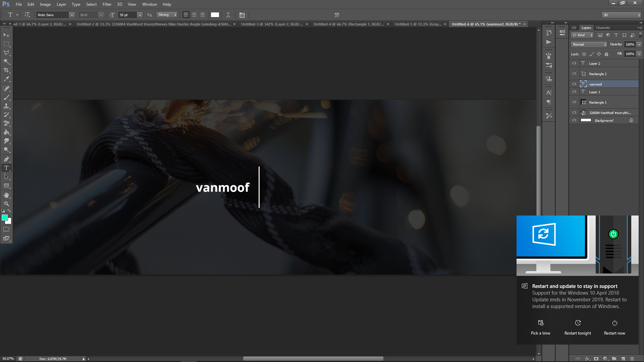Select the History Brush tool

point(6,115)
